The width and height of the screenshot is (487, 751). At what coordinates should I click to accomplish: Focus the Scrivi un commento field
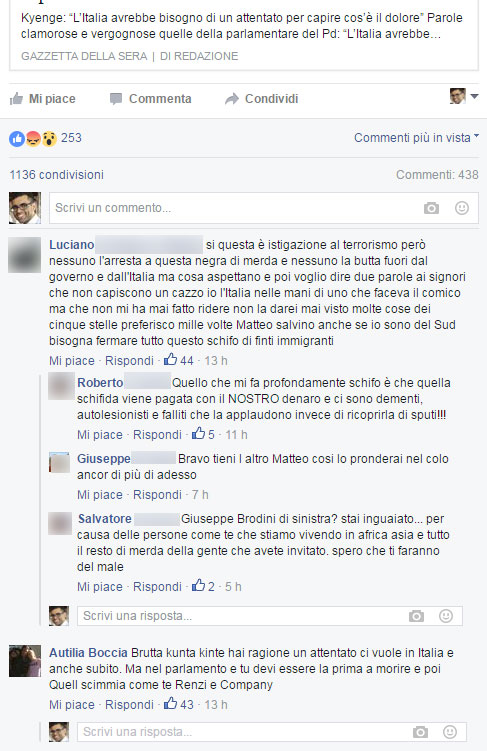(264, 208)
